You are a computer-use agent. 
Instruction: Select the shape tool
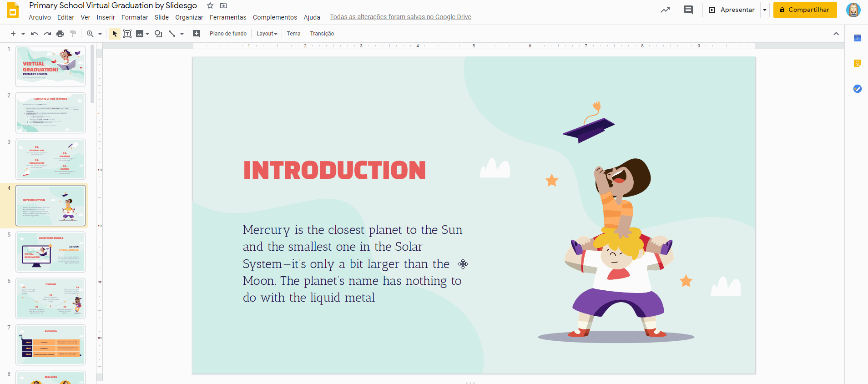(158, 34)
